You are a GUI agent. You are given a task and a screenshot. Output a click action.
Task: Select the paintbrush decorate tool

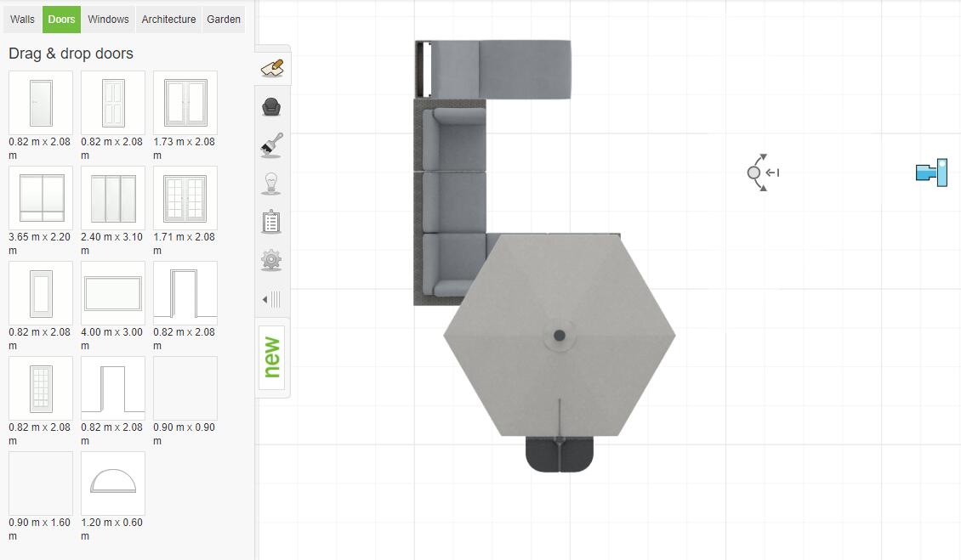click(x=271, y=146)
